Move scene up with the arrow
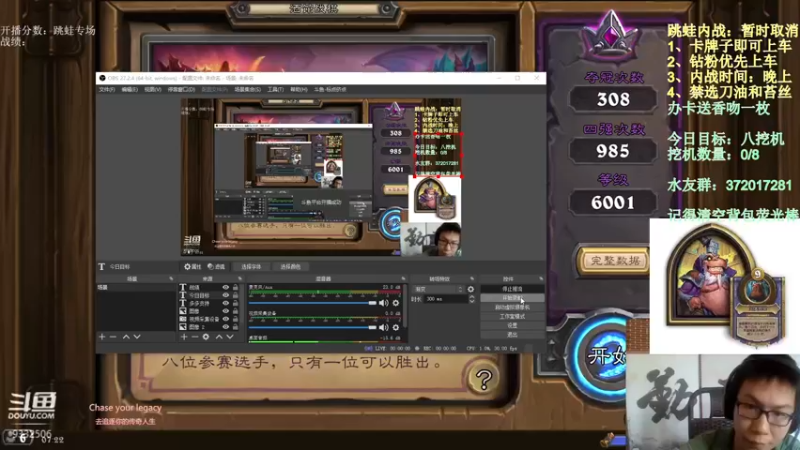This screenshot has width=800, height=450. tap(126, 337)
